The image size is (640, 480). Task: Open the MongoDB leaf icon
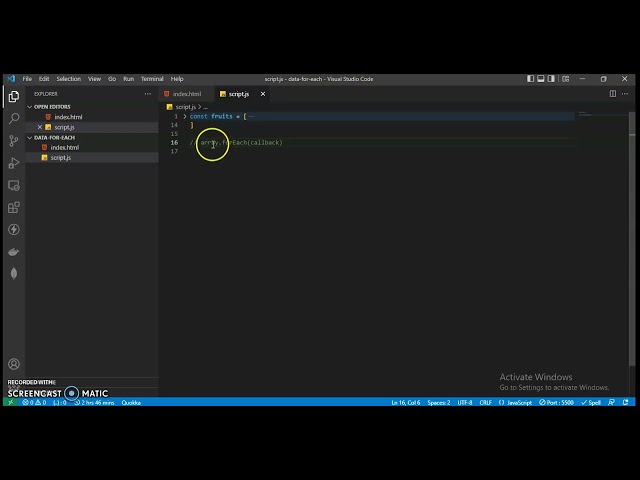pos(14,273)
